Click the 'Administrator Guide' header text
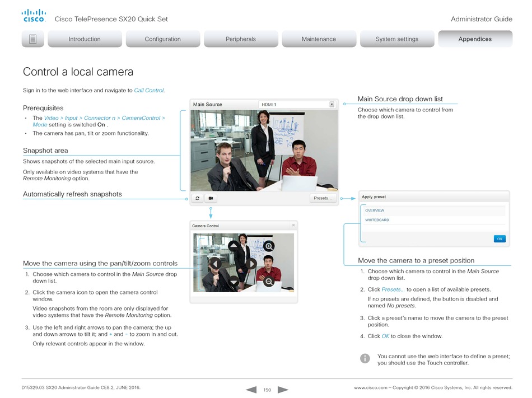Viewport: 532px width, 398px height. click(x=482, y=20)
